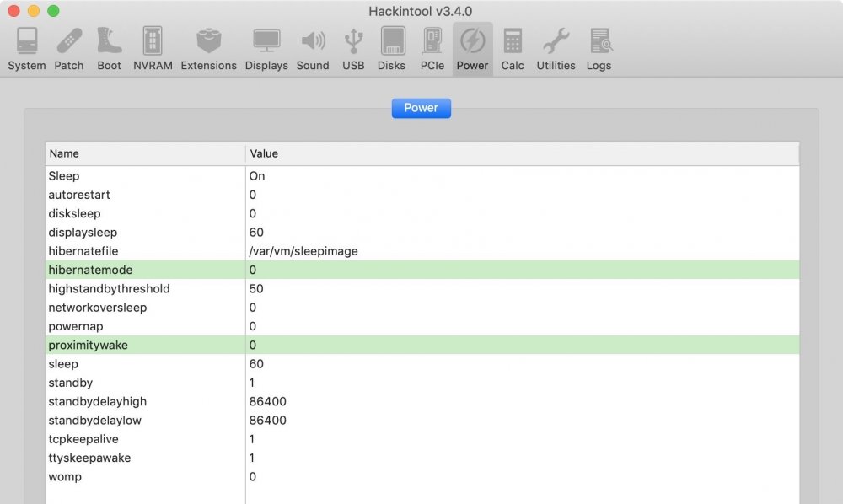Select the womp row
Image resolution: width=843 pixels, height=504 pixels.
coord(422,476)
